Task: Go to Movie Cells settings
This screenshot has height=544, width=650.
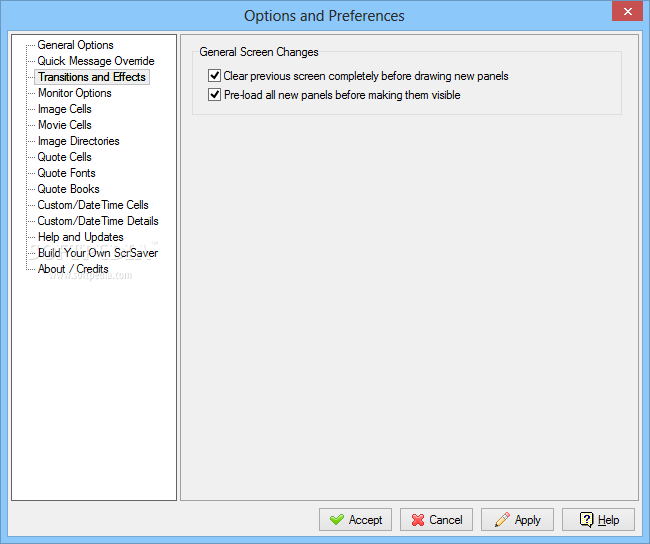Action: (x=65, y=125)
